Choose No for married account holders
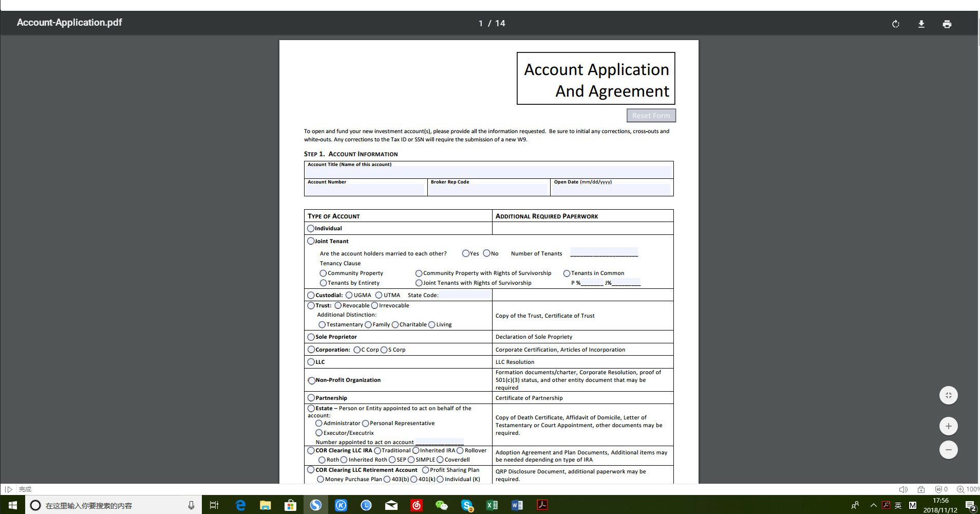The width and height of the screenshot is (980, 514). point(486,253)
